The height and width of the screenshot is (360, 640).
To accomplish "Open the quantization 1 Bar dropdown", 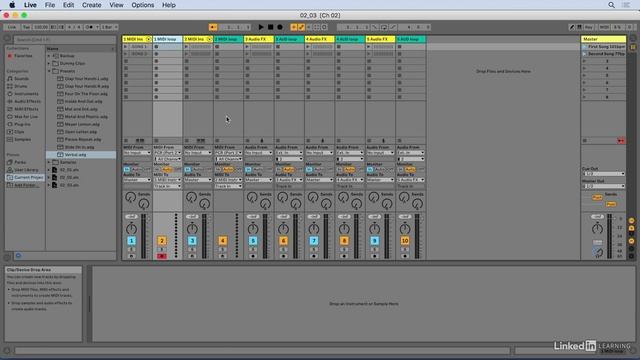I will (109, 27).
